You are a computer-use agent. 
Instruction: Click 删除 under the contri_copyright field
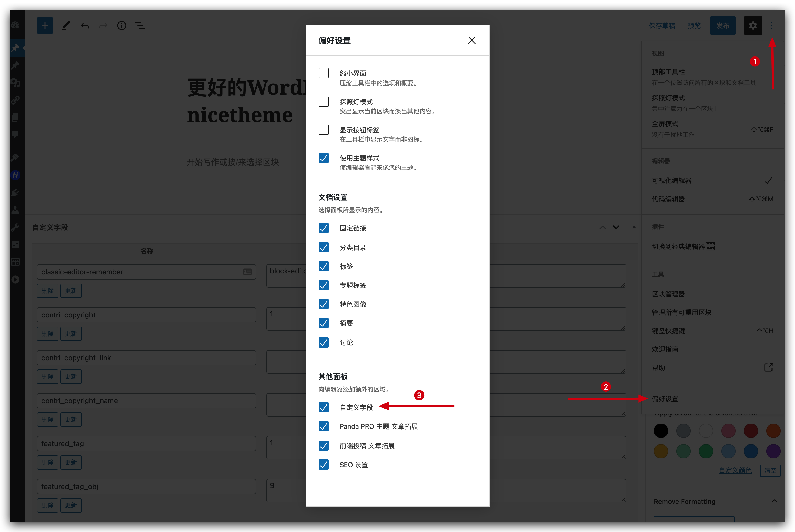point(48,333)
